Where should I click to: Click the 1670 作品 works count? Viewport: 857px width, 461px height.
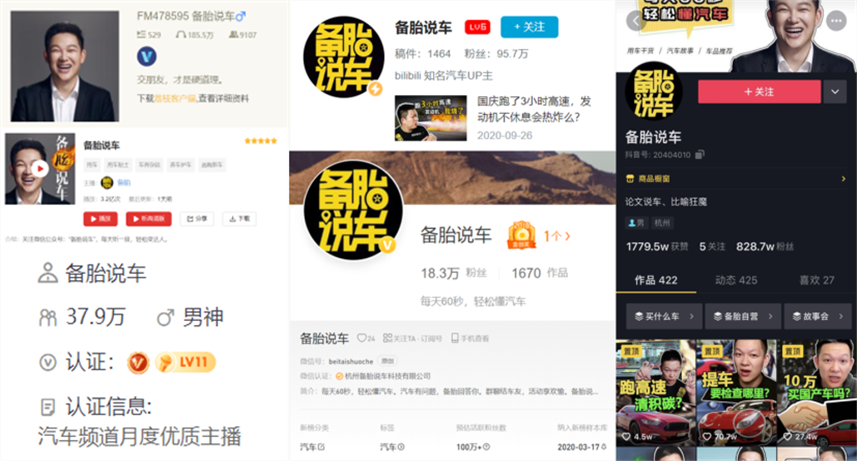point(539,273)
